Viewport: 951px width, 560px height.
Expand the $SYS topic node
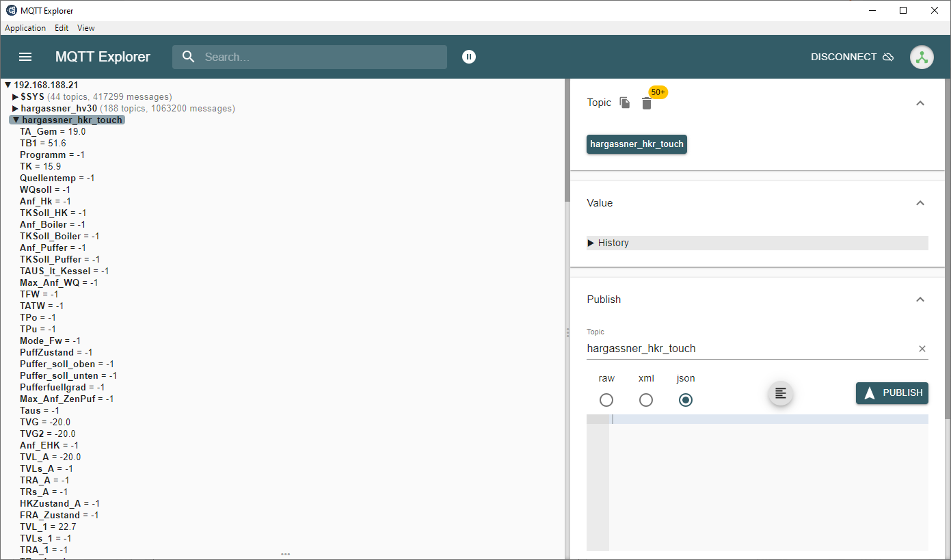16,96
